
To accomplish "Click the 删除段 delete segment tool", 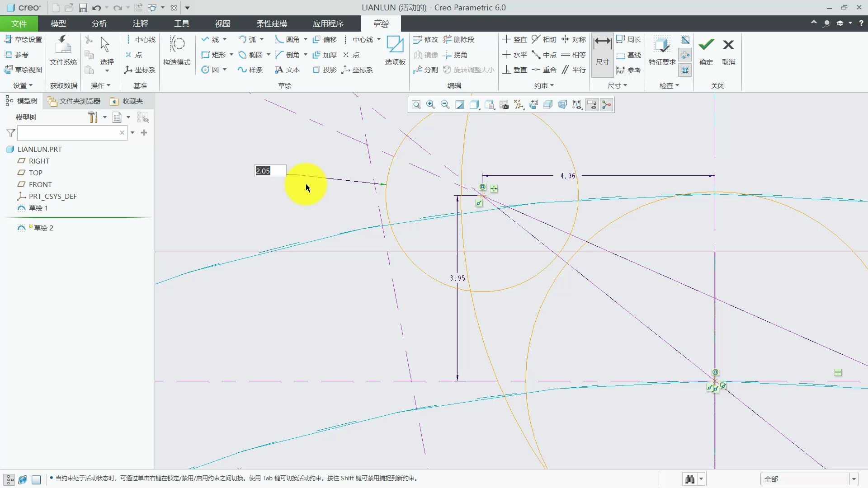I will click(459, 40).
